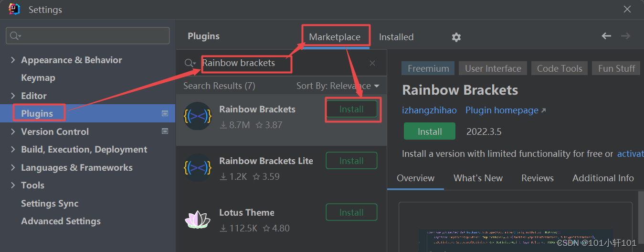This screenshot has height=252, width=644.
Task: Click the Fun Stuff tag
Action: (x=616, y=68)
